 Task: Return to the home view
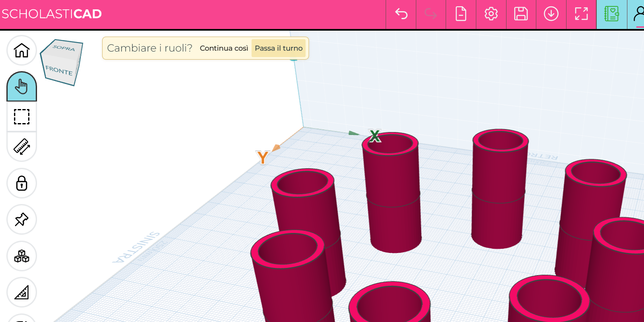tap(22, 50)
